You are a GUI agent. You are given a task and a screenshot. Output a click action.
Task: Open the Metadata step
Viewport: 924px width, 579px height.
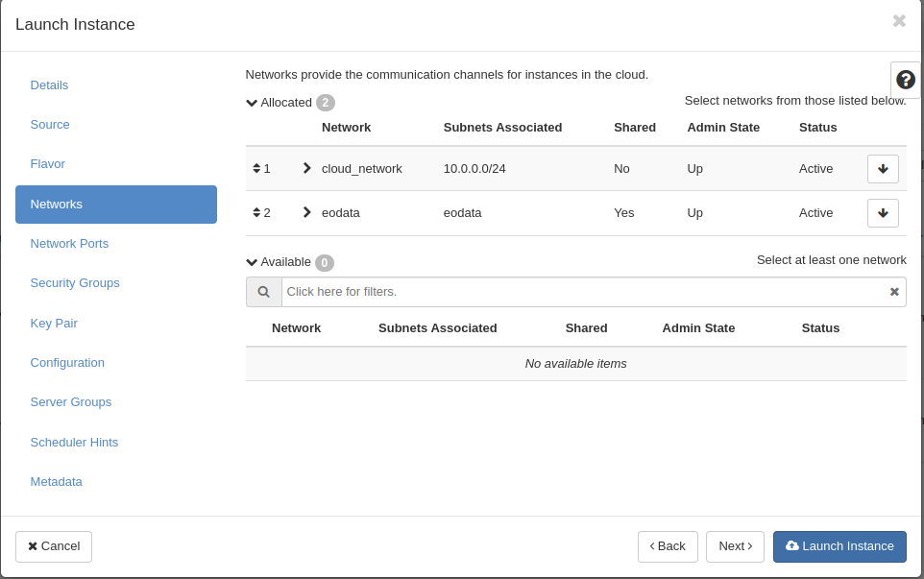pos(56,482)
